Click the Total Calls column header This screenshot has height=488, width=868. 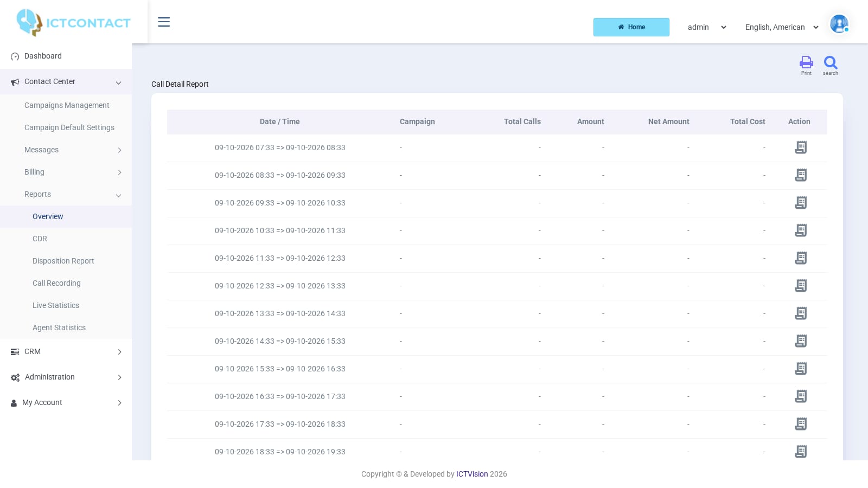point(522,121)
